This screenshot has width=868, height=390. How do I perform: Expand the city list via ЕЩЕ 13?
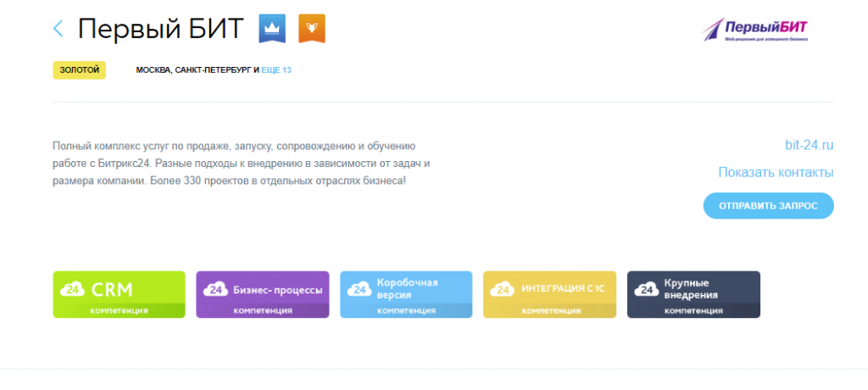pos(276,70)
